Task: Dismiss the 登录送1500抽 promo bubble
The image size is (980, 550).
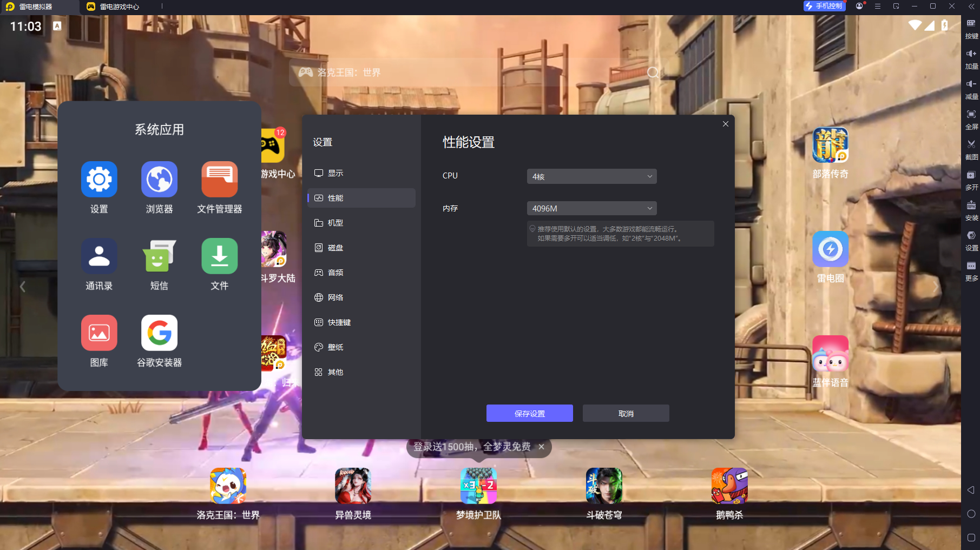Action: [x=541, y=447]
